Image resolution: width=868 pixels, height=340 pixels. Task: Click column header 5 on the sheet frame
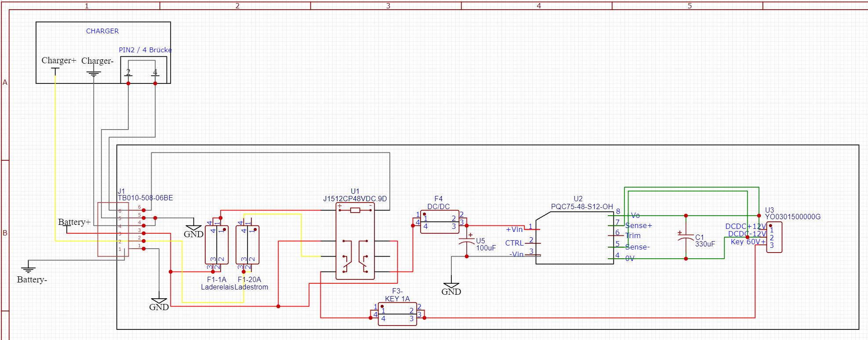(x=690, y=6)
